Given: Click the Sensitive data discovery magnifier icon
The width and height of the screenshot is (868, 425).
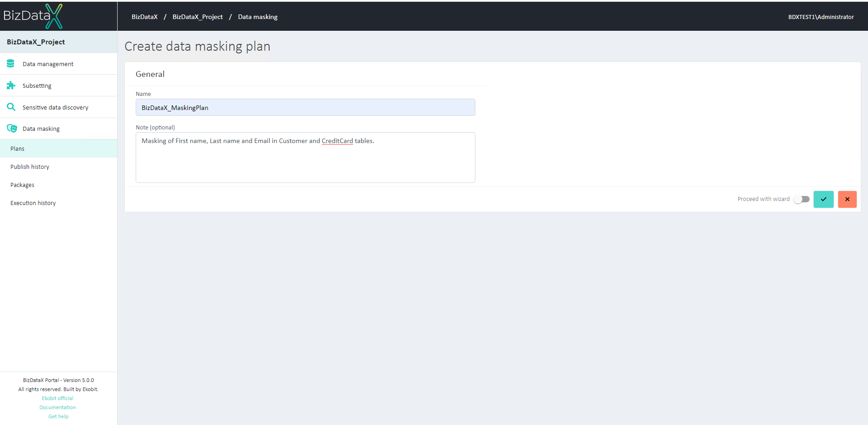Looking at the screenshot, I should pos(11,107).
